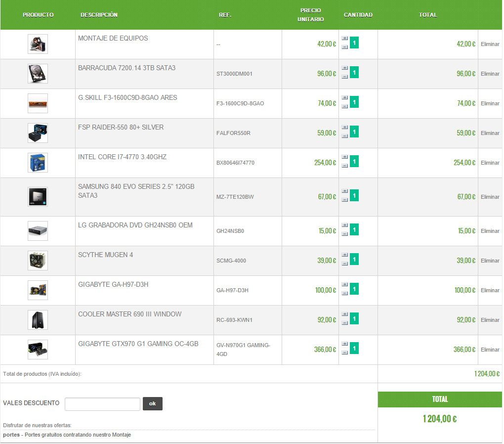Click grand total 1 204,00 € under TOTAL
The height and width of the screenshot is (444, 504).
[x=439, y=419]
